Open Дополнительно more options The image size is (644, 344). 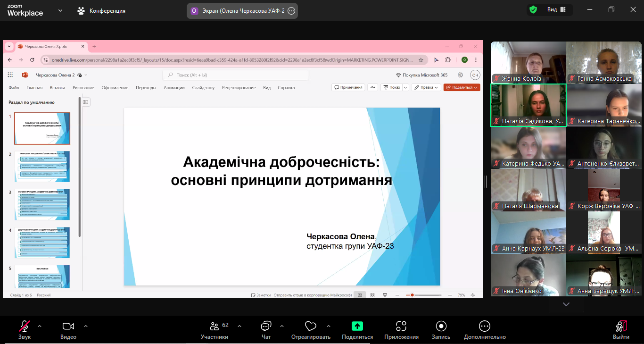click(x=485, y=330)
